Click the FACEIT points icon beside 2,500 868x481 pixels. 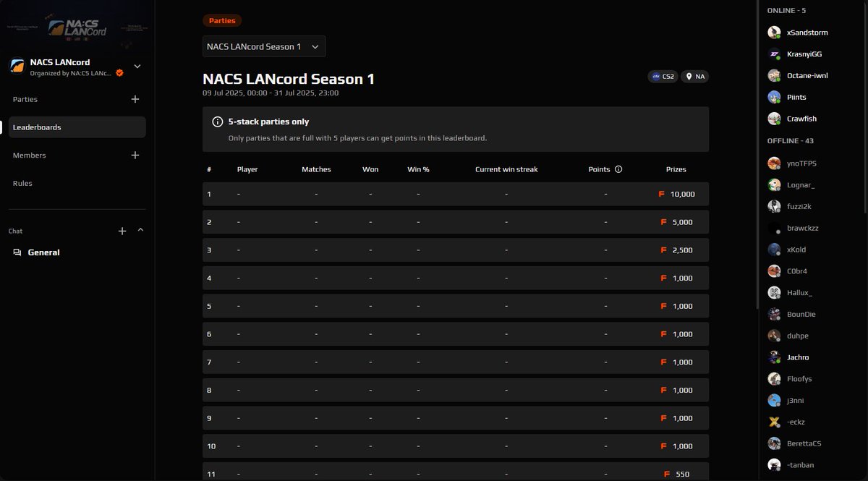(663, 250)
